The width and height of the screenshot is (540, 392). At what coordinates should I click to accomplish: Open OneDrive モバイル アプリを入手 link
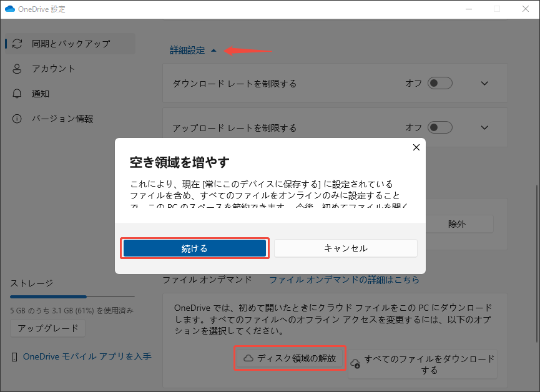coord(87,357)
